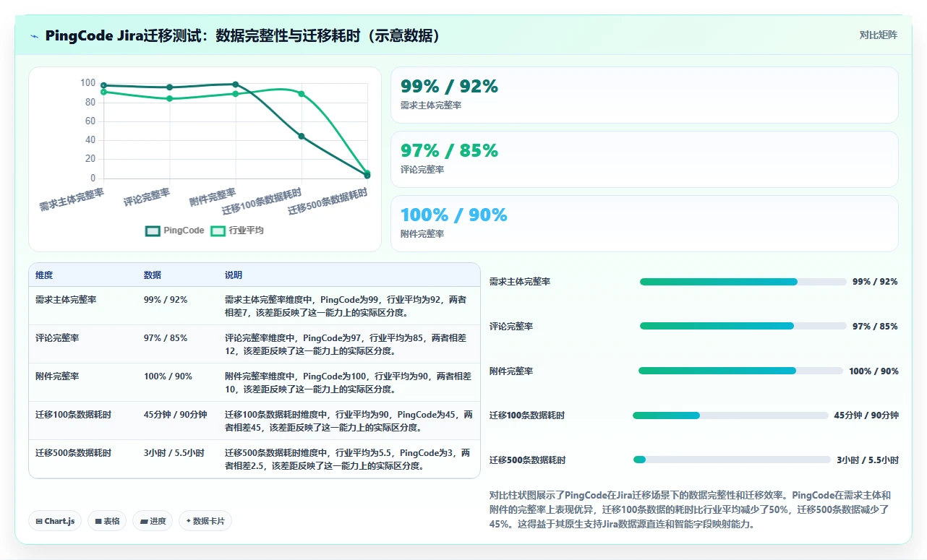
Task: Select the 表格 tag chip
Action: (107, 521)
